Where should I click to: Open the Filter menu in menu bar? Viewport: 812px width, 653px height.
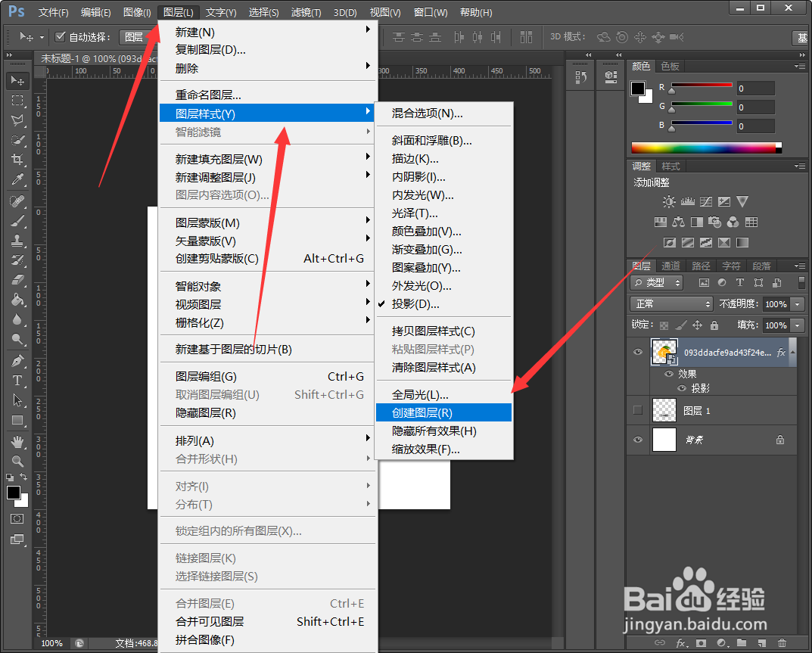coord(306,12)
